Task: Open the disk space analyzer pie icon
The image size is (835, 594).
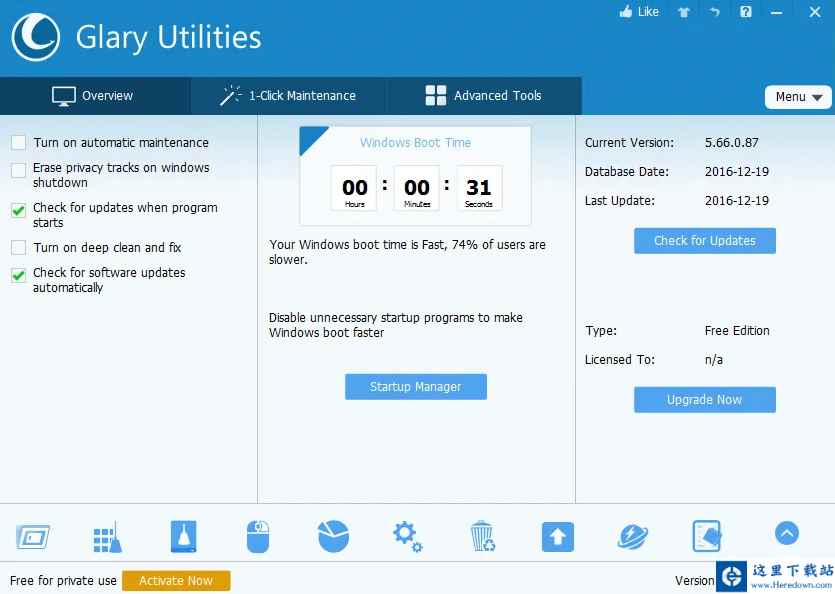Action: tap(333, 536)
